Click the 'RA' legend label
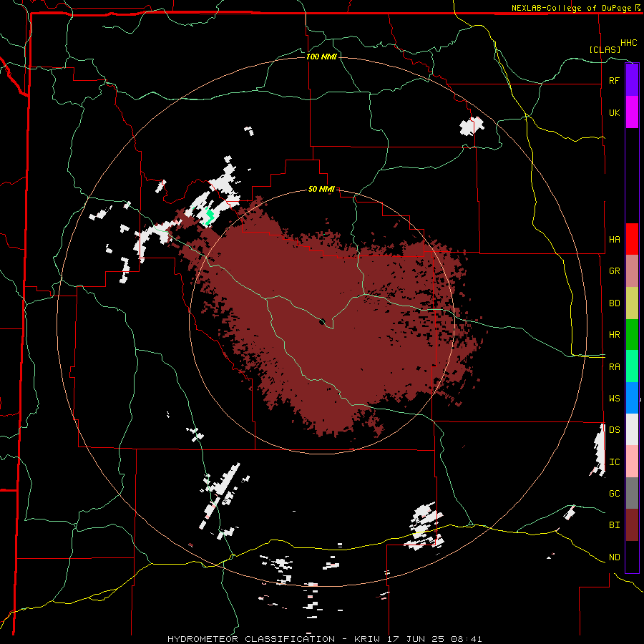Image resolution: width=644 pixels, height=644 pixels. (614, 367)
